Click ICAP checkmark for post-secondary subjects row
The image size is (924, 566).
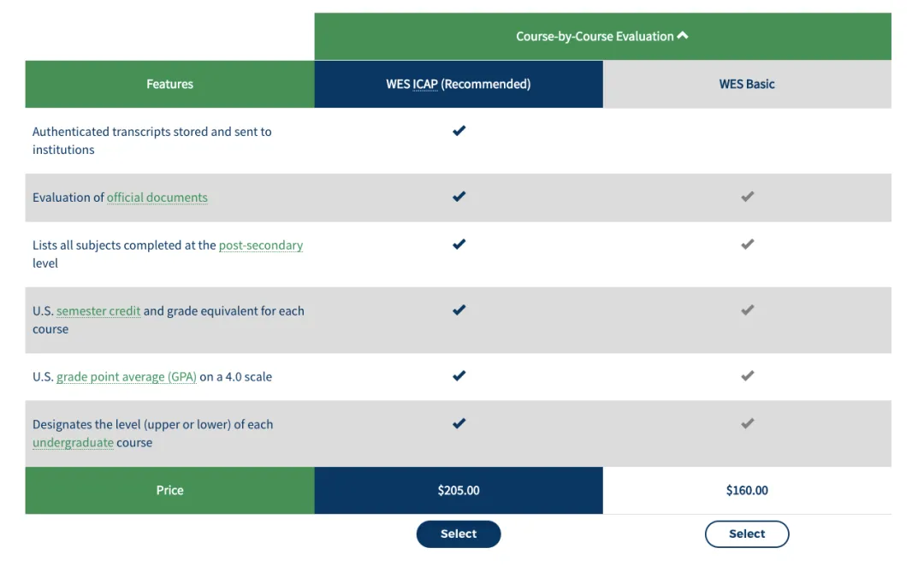point(459,245)
